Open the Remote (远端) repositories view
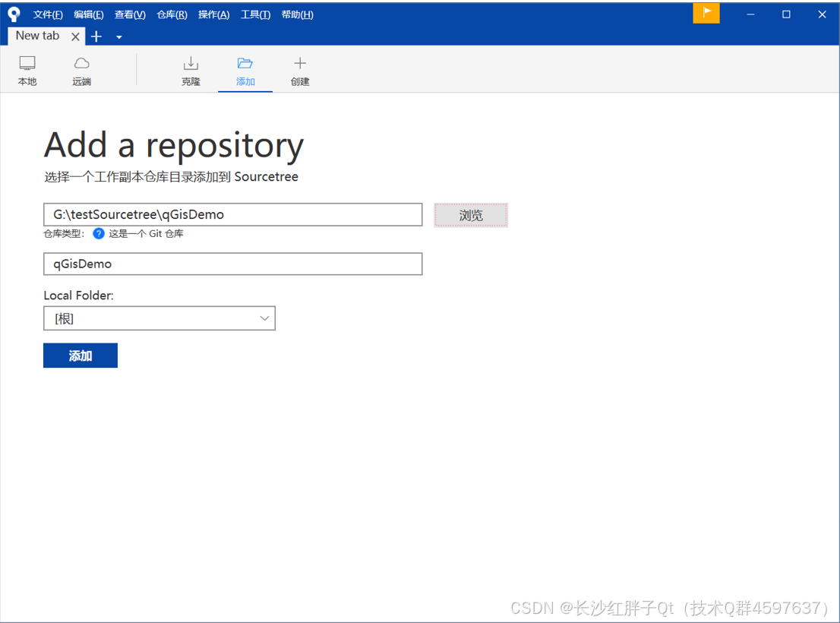 tap(81, 70)
